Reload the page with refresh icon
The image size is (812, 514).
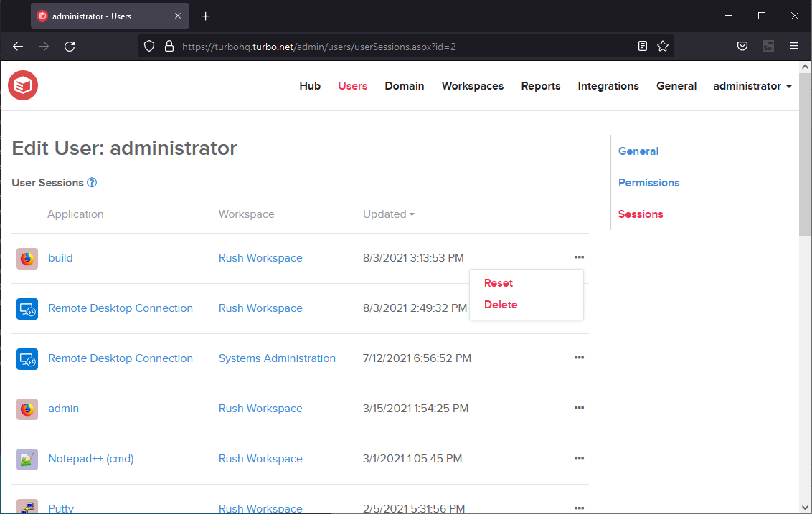coord(70,47)
